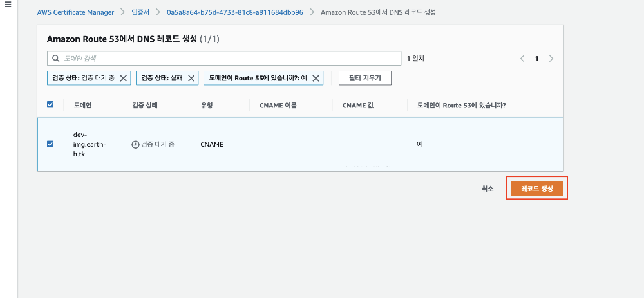The image size is (644, 298).
Task: Click the 검증 상태 column header
Action: click(x=146, y=105)
